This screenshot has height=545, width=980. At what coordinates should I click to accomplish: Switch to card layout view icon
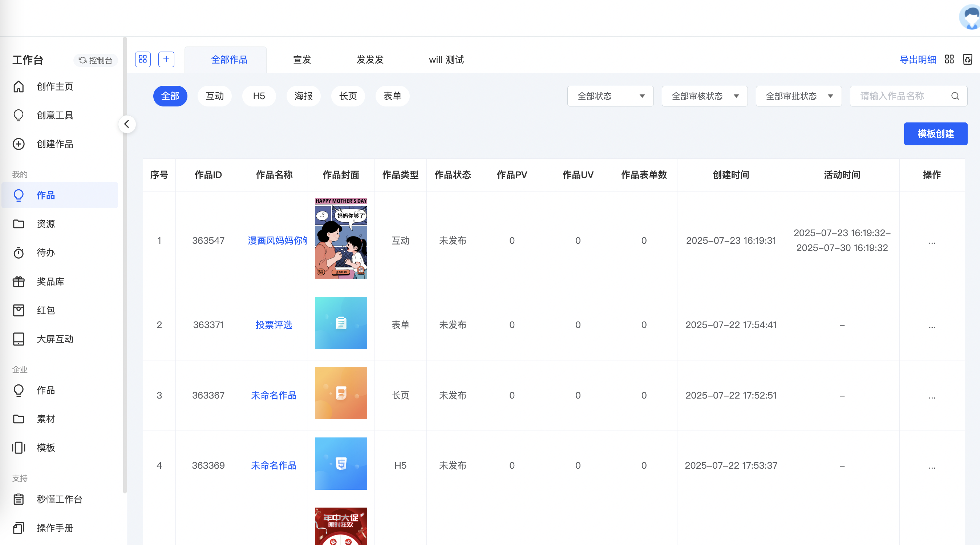pyautogui.click(x=949, y=59)
